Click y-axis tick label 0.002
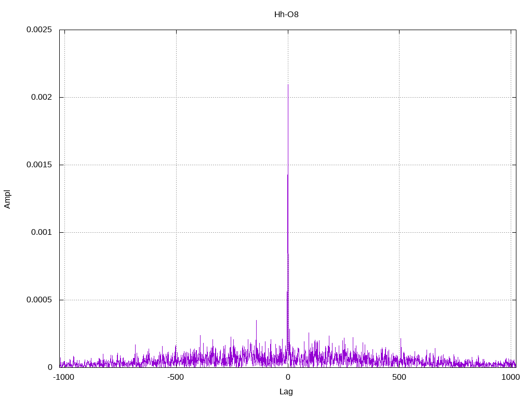 point(42,97)
